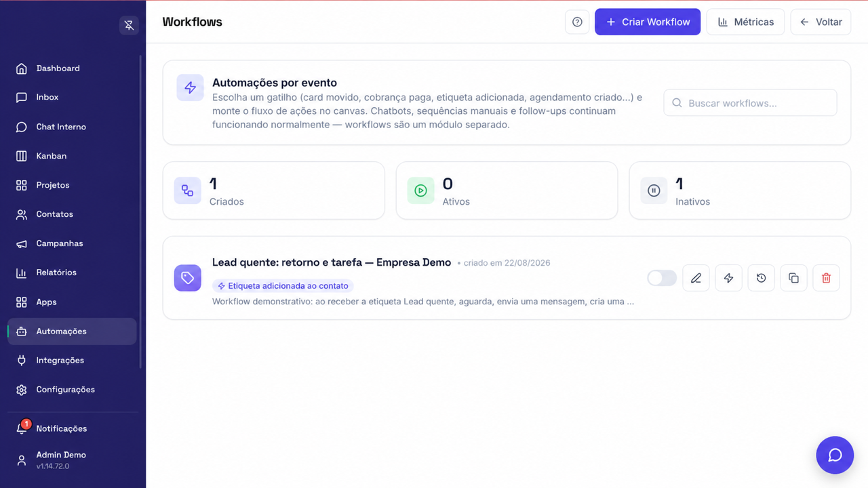
Task: Click the Inativos pause icon
Action: click(x=654, y=190)
